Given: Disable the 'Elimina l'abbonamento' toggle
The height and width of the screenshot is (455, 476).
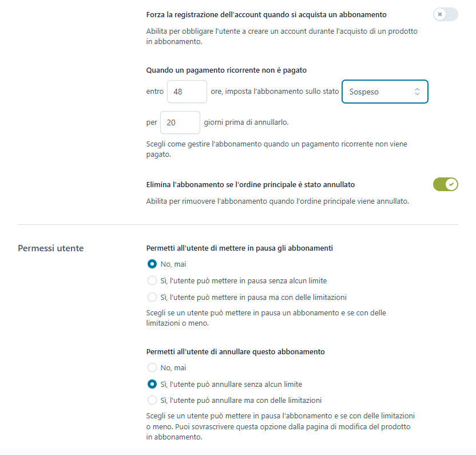Looking at the screenshot, I should pos(445,184).
